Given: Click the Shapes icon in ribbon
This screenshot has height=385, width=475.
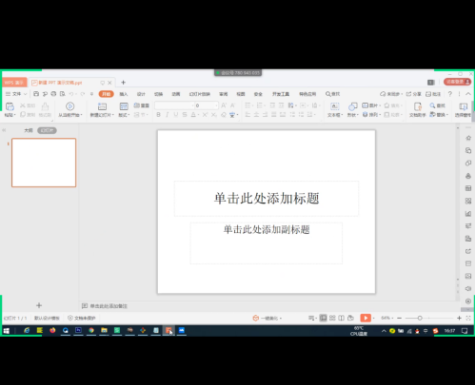Looking at the screenshot, I should (x=353, y=107).
